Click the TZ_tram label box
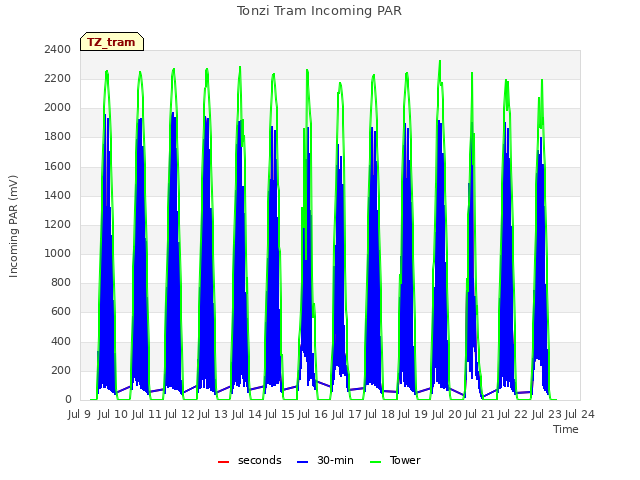640x480 pixels. coord(112,42)
